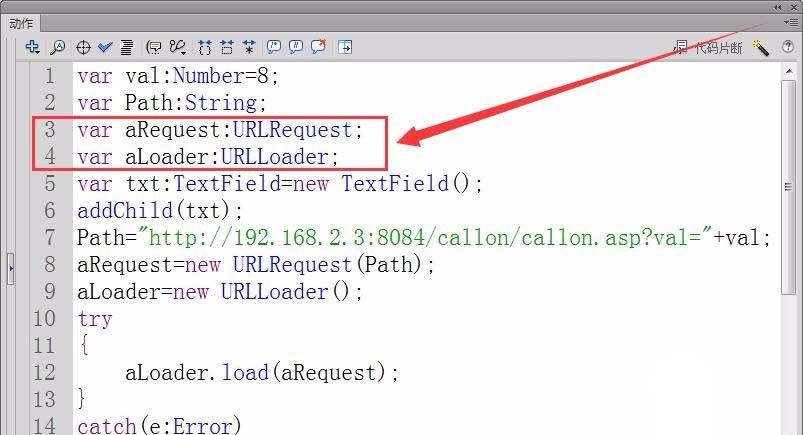The height and width of the screenshot is (435, 803).
Task: Click the opening brace on line 11
Action: (84, 345)
